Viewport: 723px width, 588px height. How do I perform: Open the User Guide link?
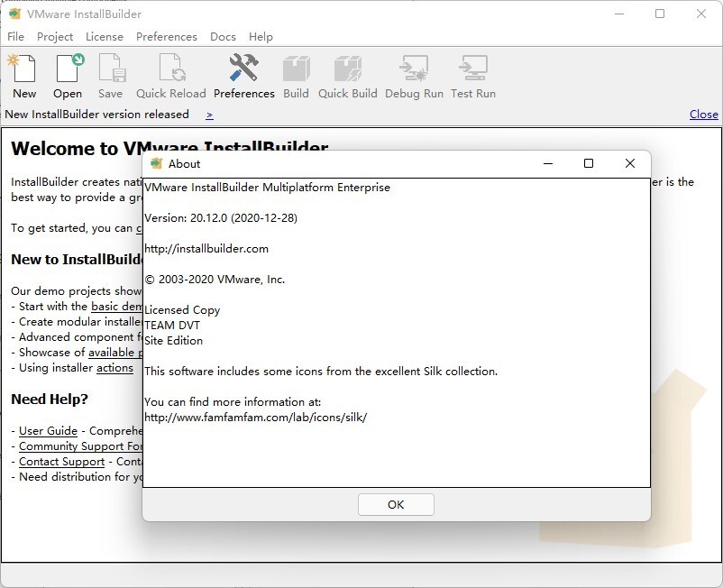pos(48,431)
